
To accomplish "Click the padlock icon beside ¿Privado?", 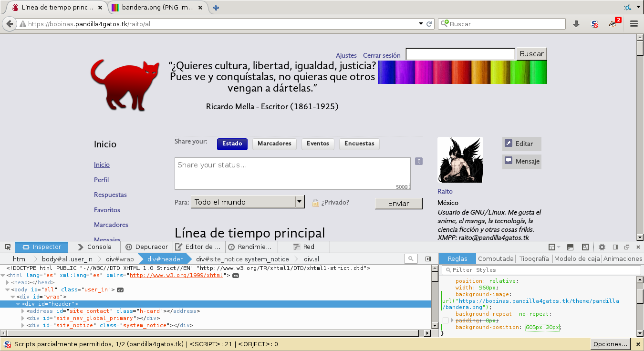I will [x=316, y=203].
